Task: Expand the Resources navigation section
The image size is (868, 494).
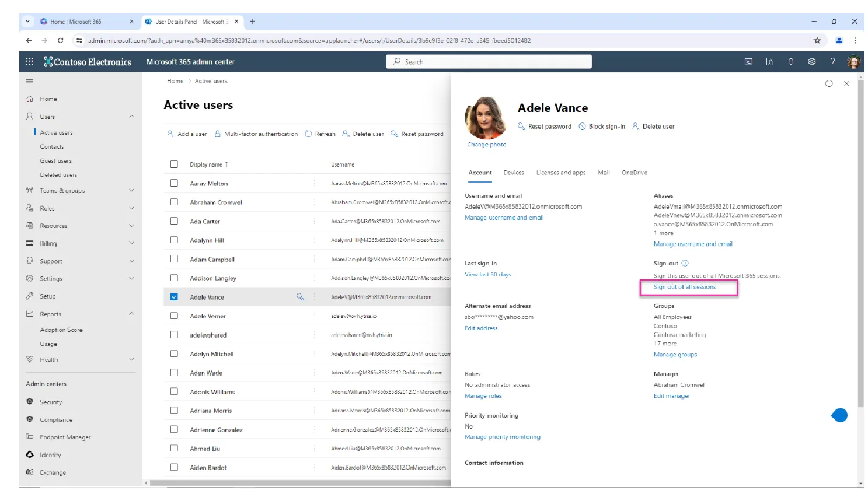Action: click(x=132, y=226)
